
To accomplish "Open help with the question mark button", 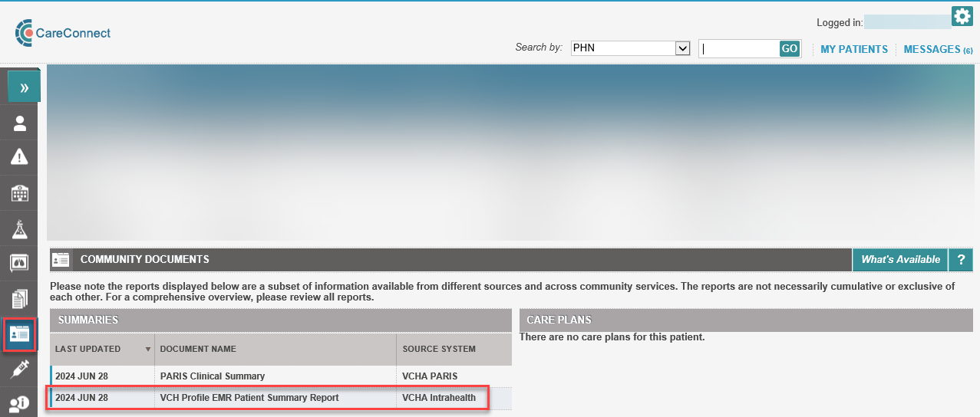I will coord(961,260).
